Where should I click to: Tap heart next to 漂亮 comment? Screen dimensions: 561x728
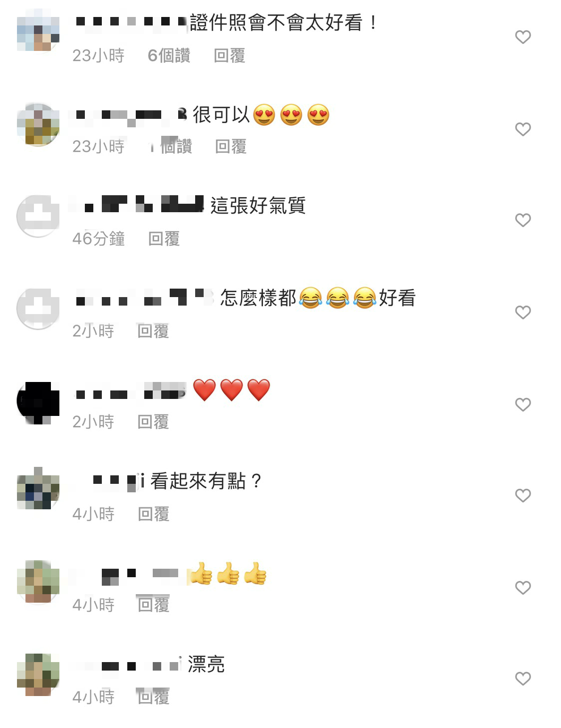523,679
